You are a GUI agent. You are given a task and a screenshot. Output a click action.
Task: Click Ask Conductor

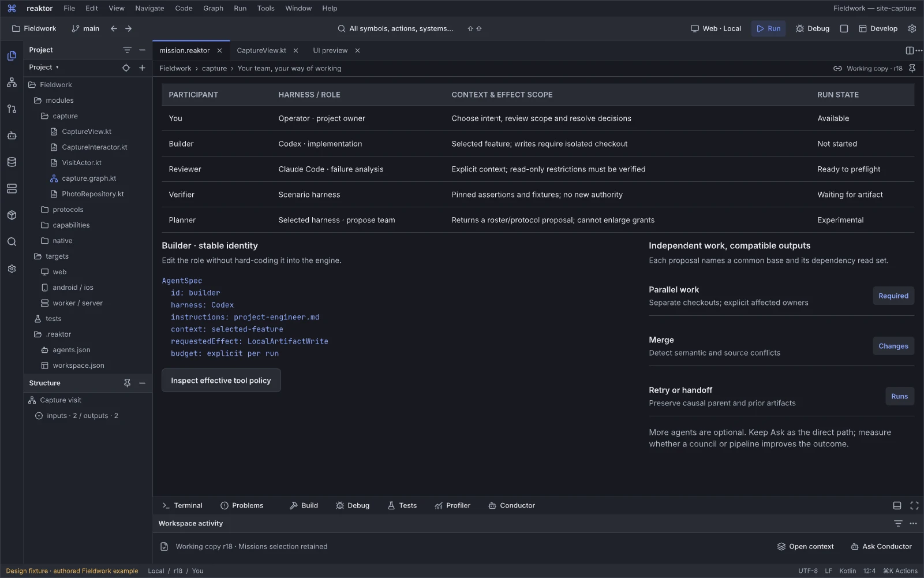(881, 547)
